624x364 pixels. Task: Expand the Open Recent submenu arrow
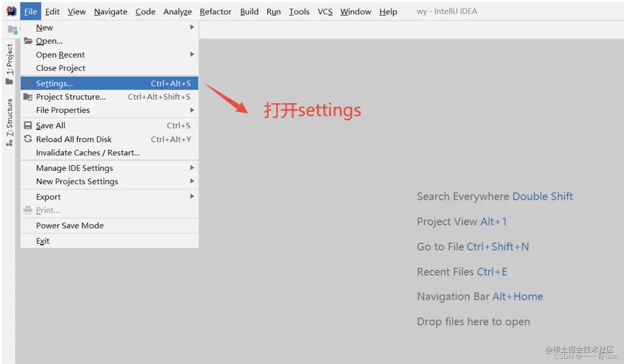[x=192, y=54]
